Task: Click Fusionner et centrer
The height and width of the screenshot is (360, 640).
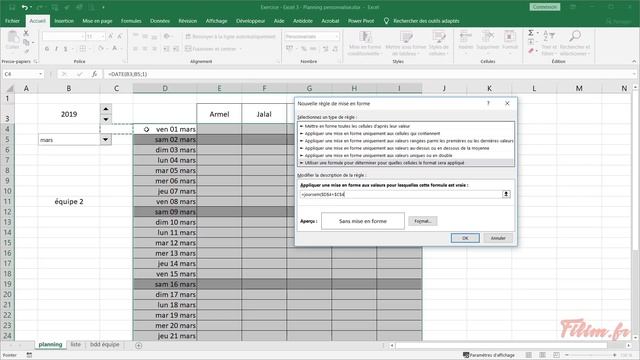Action: tap(211, 49)
